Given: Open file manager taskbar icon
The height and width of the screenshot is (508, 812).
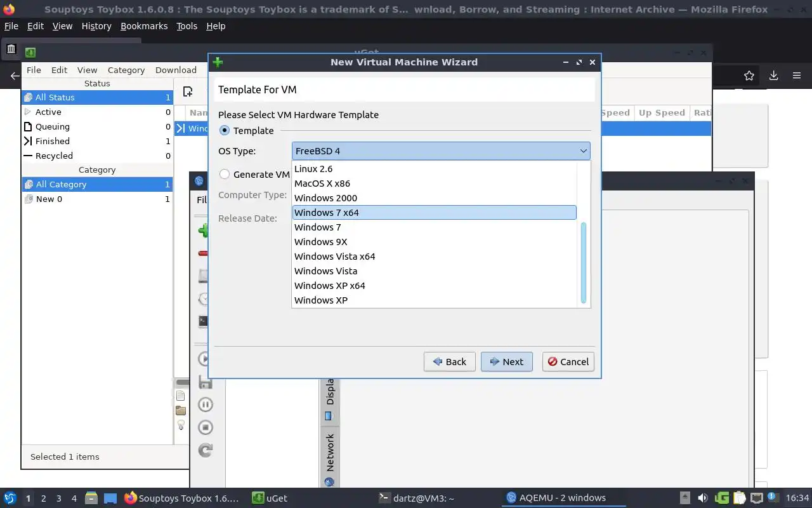Looking at the screenshot, I should coord(91,498).
